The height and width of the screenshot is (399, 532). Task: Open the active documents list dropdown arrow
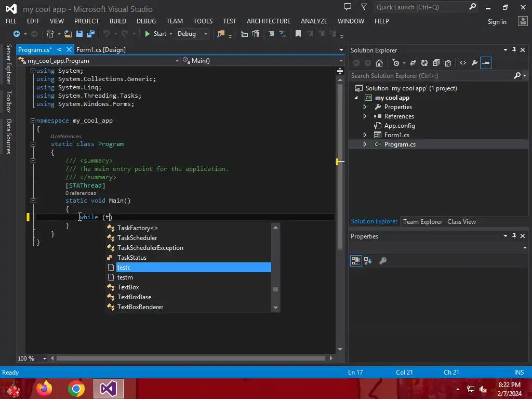pos(341,50)
